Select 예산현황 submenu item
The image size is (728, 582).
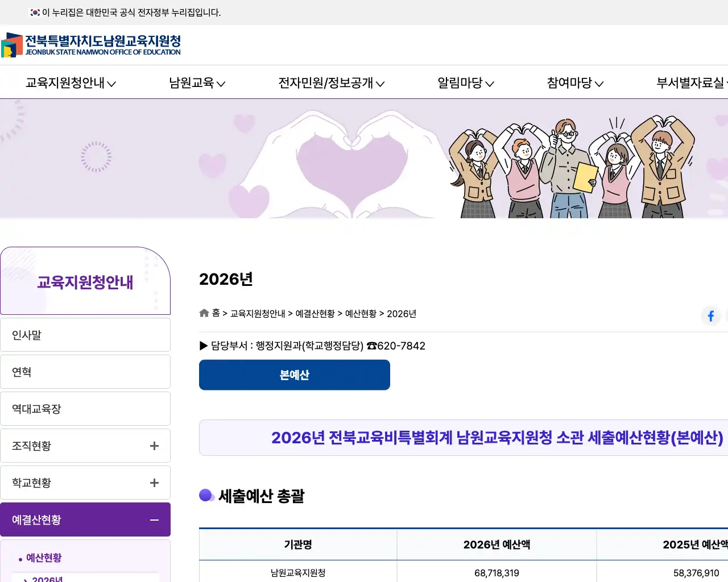click(x=44, y=558)
